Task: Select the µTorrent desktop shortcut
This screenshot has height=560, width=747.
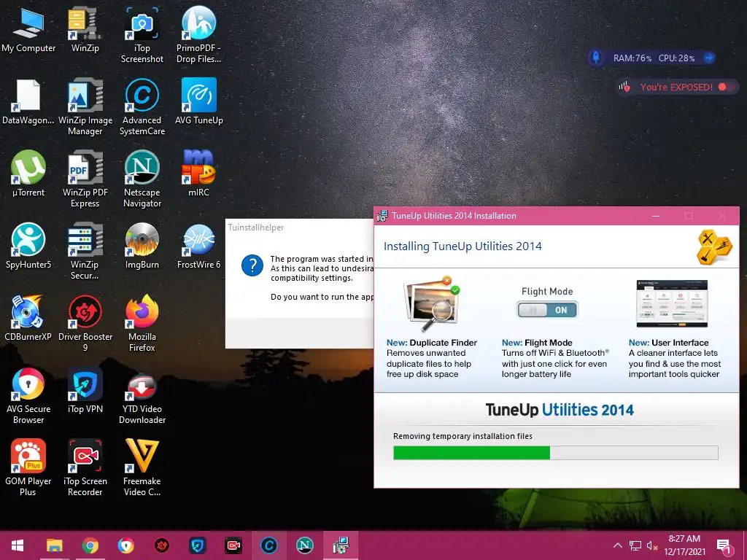Action: click(x=28, y=174)
